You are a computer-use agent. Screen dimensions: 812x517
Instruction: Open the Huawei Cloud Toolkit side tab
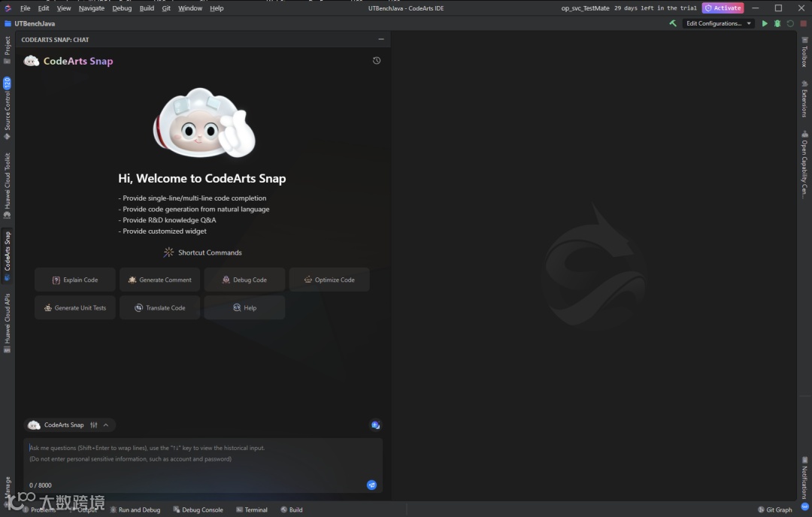[x=8, y=185]
